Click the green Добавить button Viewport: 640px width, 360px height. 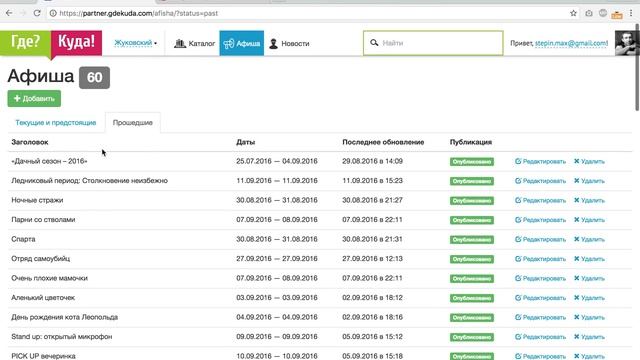34,98
